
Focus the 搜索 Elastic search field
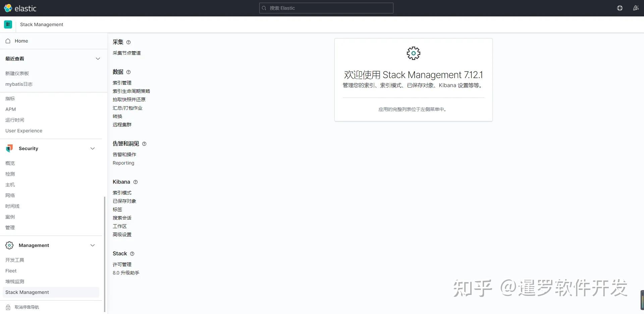pyautogui.click(x=326, y=8)
